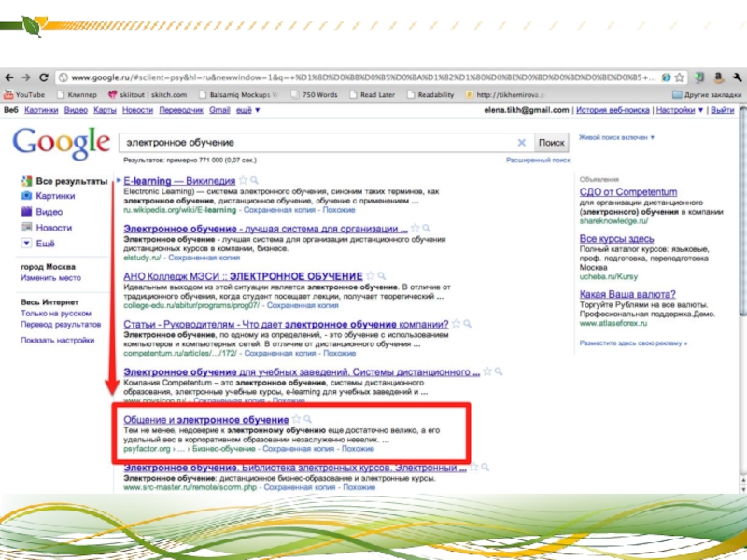Click the Показать настройки link
Image resolution: width=747 pixels, height=560 pixels.
[58, 340]
